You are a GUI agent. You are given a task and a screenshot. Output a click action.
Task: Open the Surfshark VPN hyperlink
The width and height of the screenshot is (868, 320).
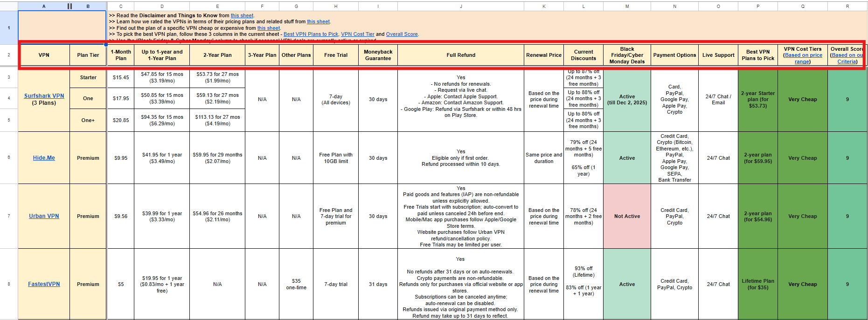tap(44, 96)
